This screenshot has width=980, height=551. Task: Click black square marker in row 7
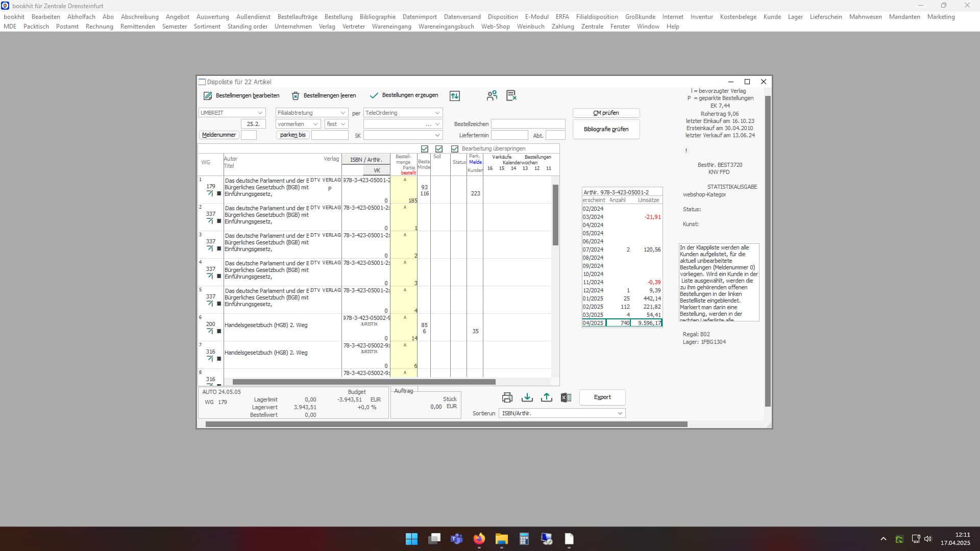pyautogui.click(x=219, y=359)
